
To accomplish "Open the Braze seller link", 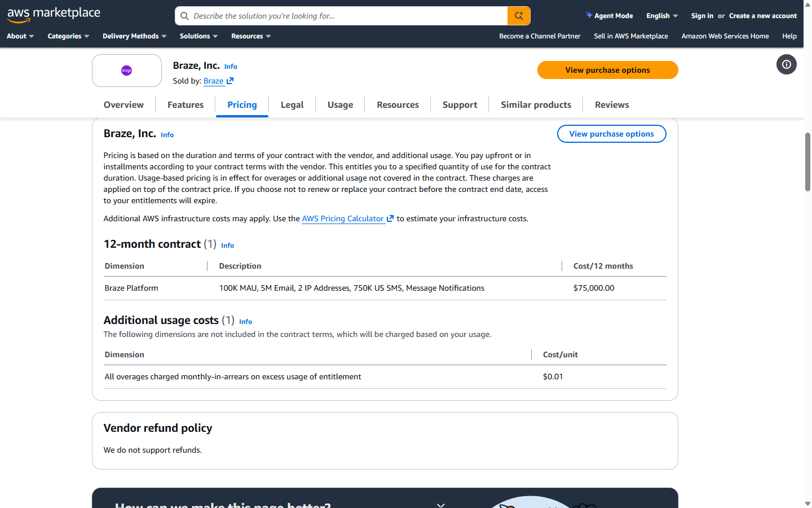I will tap(213, 81).
